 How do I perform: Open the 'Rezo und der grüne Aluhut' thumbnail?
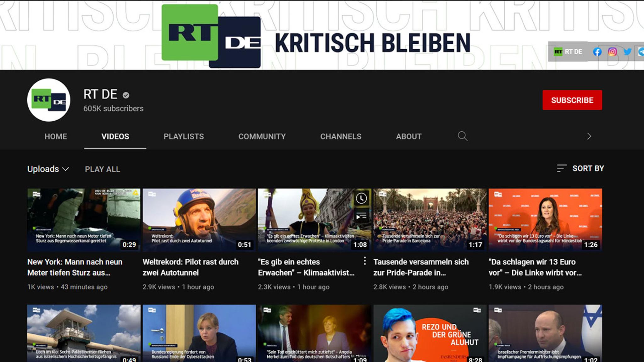[x=430, y=333]
